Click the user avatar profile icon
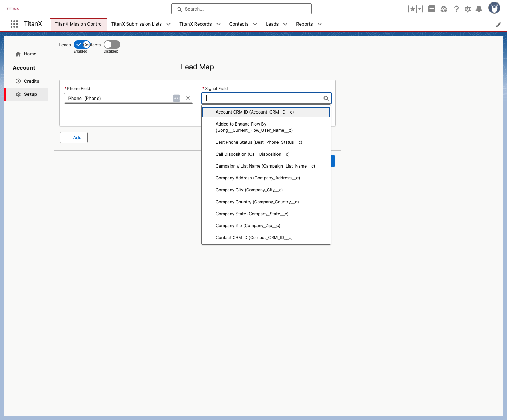The width and height of the screenshot is (507, 420). click(494, 8)
